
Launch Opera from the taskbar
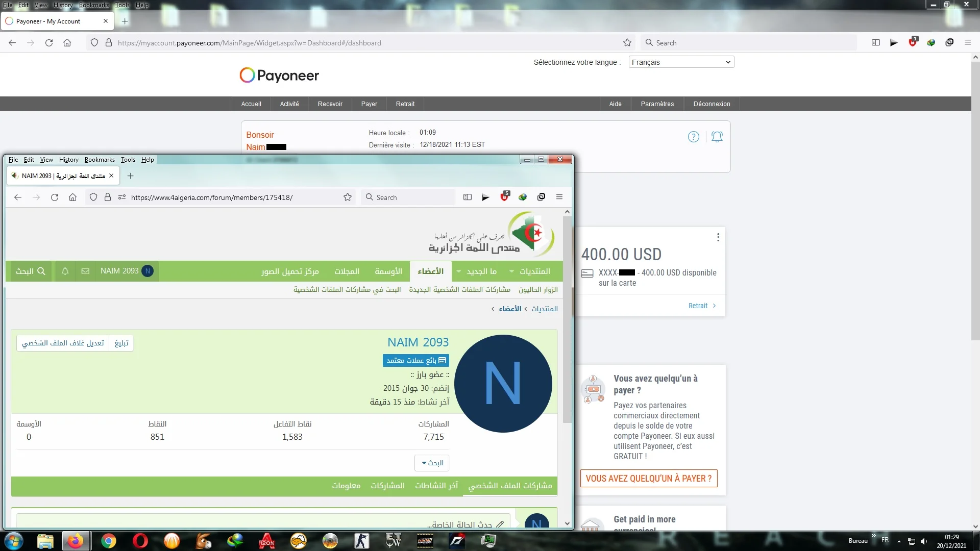[140, 540]
